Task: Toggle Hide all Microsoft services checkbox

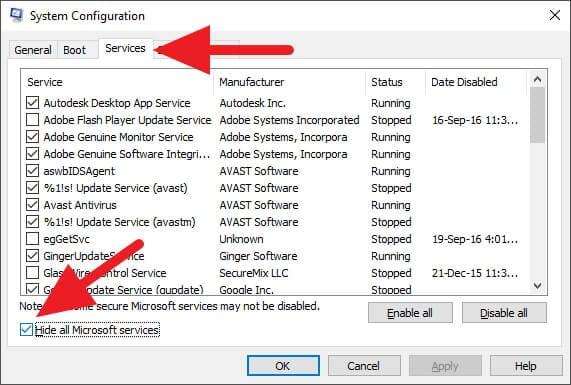Action: [x=26, y=330]
